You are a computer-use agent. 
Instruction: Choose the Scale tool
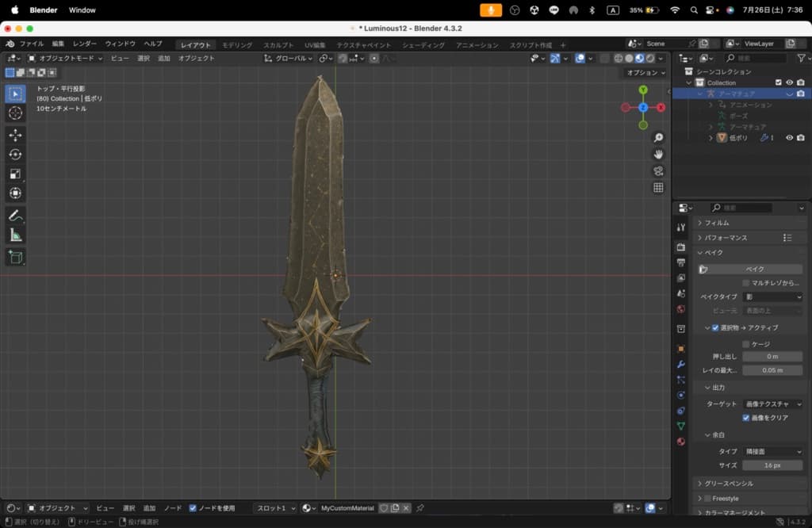(15, 174)
